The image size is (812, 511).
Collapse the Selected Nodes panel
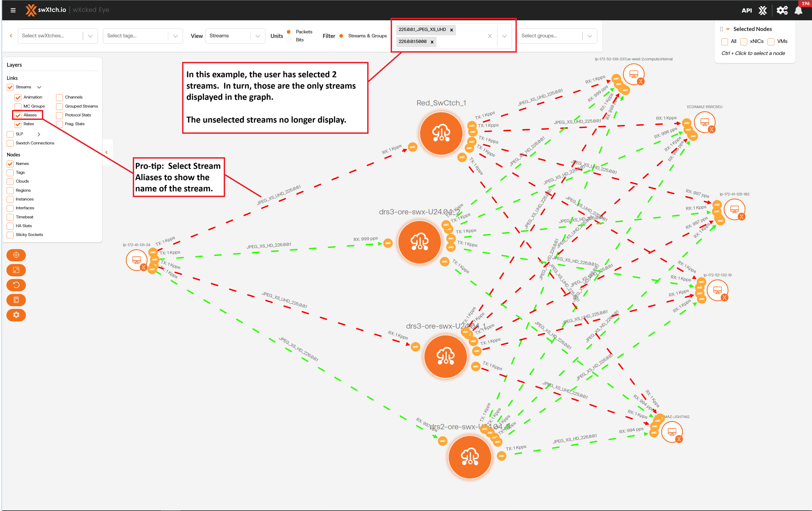tap(728, 29)
